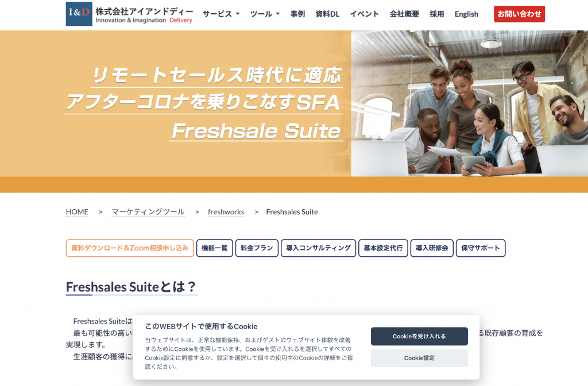Select the 導入コンサルティング button
Image resolution: width=588 pixels, height=386 pixels.
(x=318, y=248)
